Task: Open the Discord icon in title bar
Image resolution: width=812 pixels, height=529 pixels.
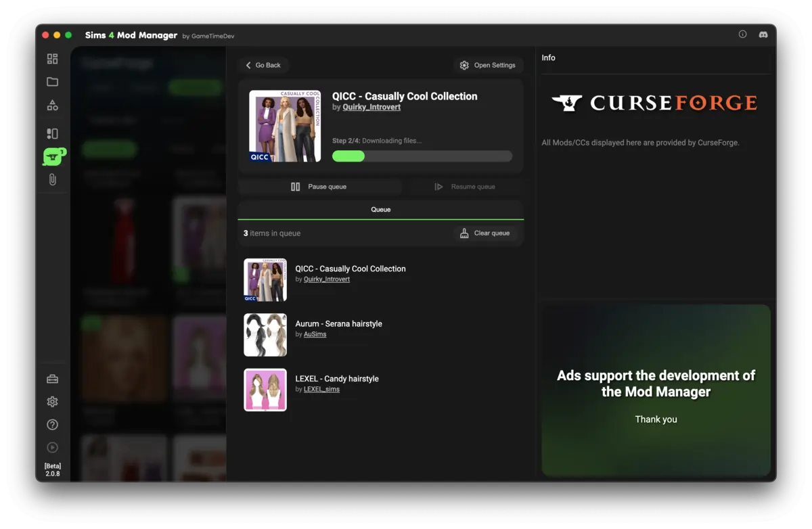Action: [x=763, y=34]
